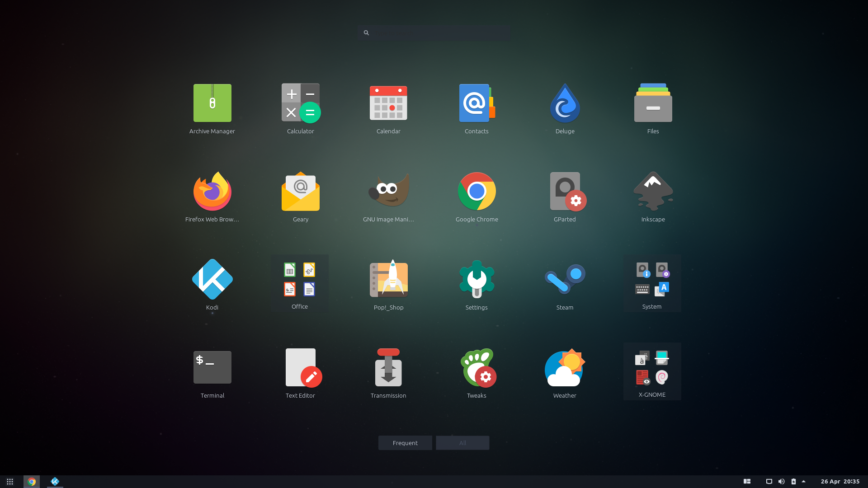868x488 pixels.
Task: Expand the System app folder
Action: 652,283
